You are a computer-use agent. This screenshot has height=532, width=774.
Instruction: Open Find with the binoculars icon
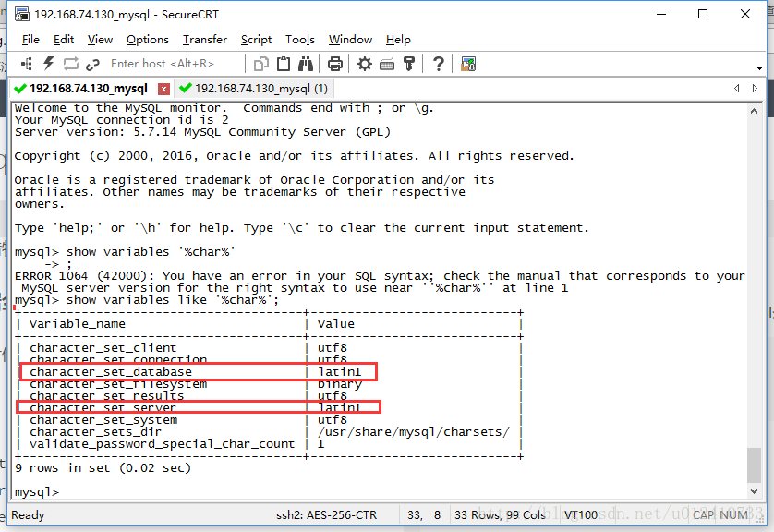click(305, 64)
